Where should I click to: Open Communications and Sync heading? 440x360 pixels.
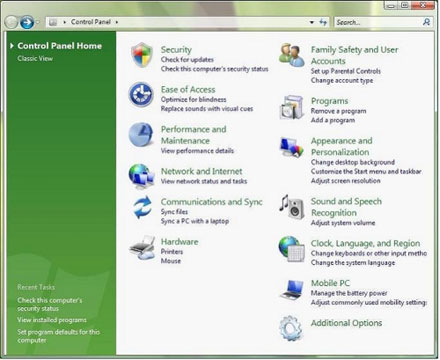pos(211,202)
